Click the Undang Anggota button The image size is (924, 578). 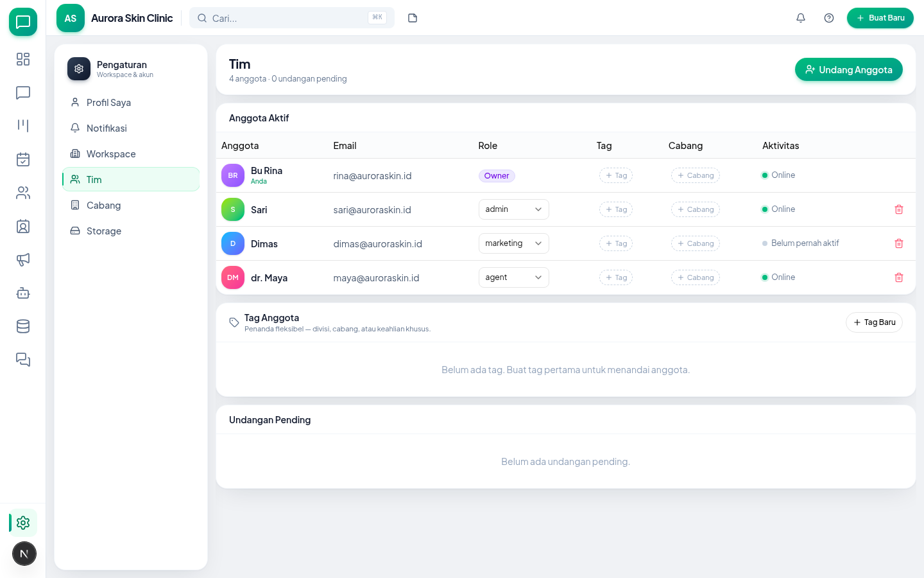[849, 69]
